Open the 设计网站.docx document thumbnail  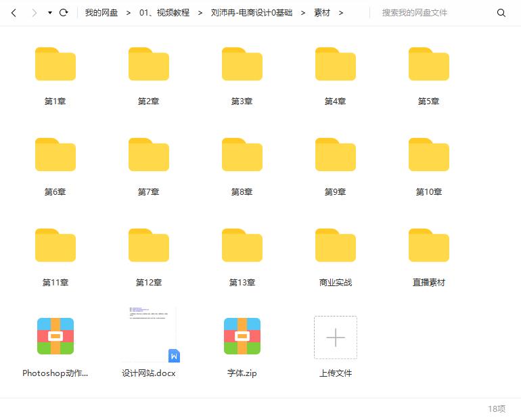(x=149, y=335)
